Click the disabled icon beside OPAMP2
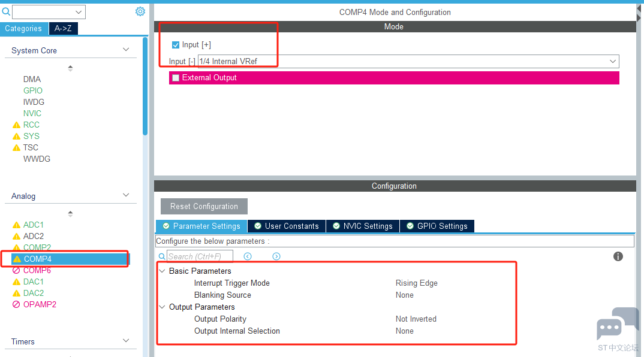Screen dimensions: 644x357 coord(16,304)
